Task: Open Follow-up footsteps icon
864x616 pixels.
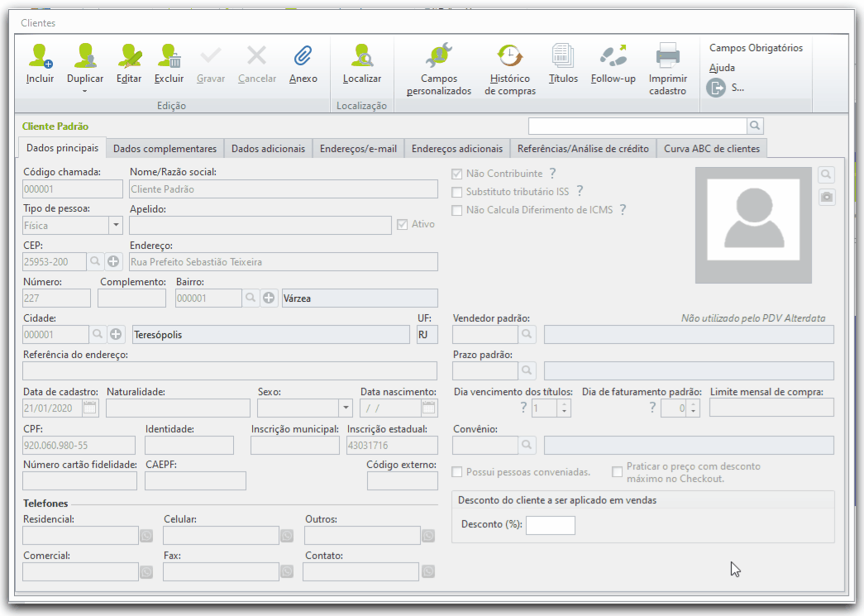Action: [x=613, y=56]
